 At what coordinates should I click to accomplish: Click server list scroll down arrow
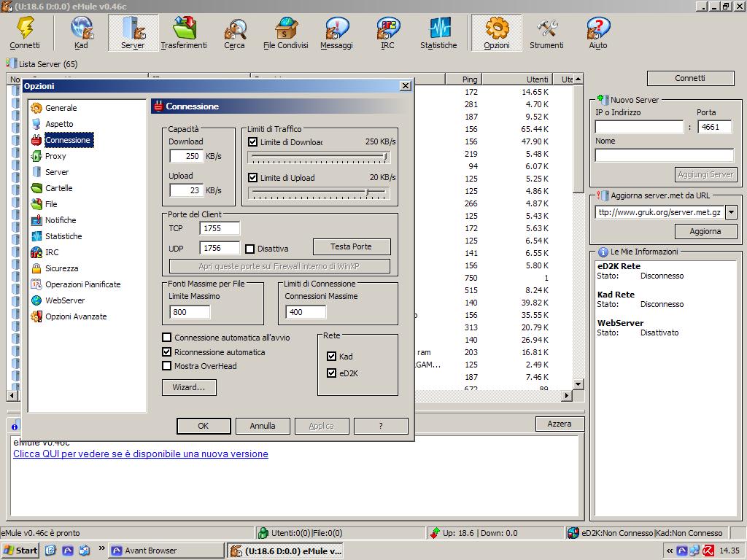(x=578, y=384)
